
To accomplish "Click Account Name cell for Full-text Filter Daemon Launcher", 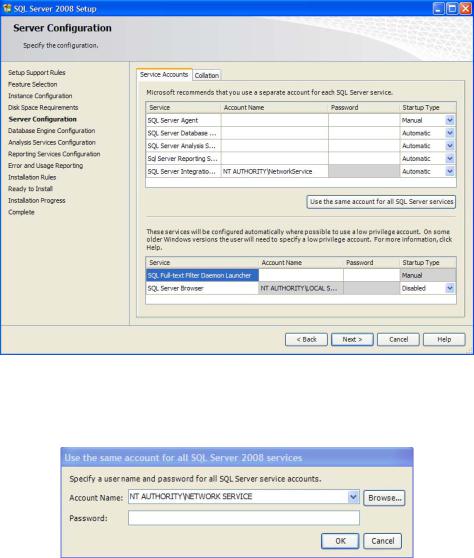I will [301, 275].
